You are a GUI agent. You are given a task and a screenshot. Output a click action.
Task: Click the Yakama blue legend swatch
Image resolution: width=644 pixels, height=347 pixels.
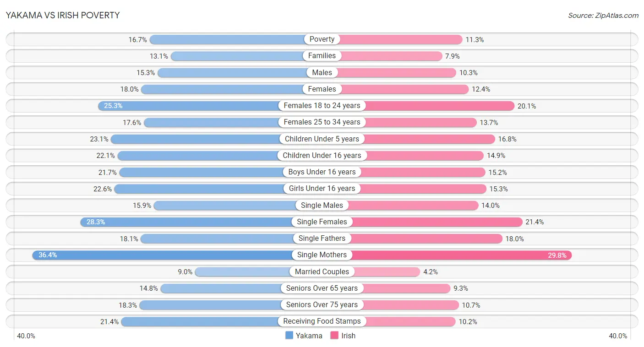point(289,336)
